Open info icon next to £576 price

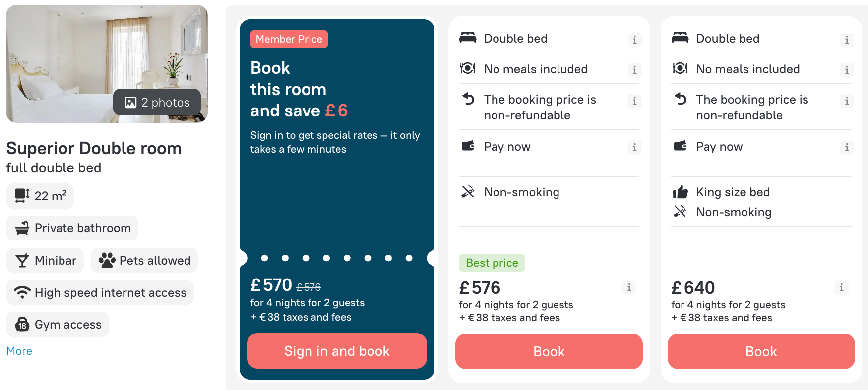coord(629,288)
